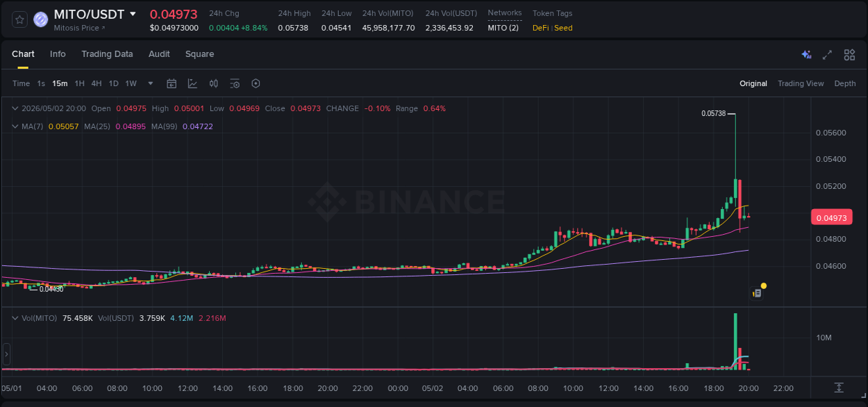Open the chart display settings icon
868x407 pixels.
[235, 83]
